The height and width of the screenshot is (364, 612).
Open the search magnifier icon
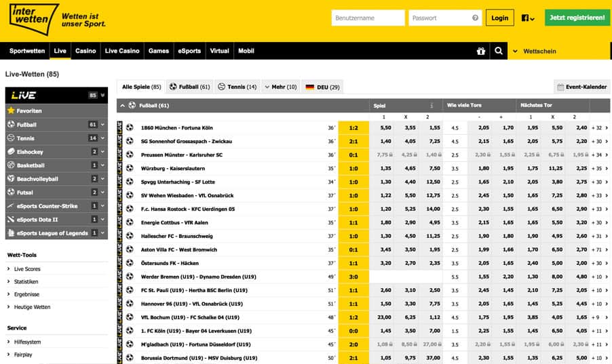tap(499, 51)
